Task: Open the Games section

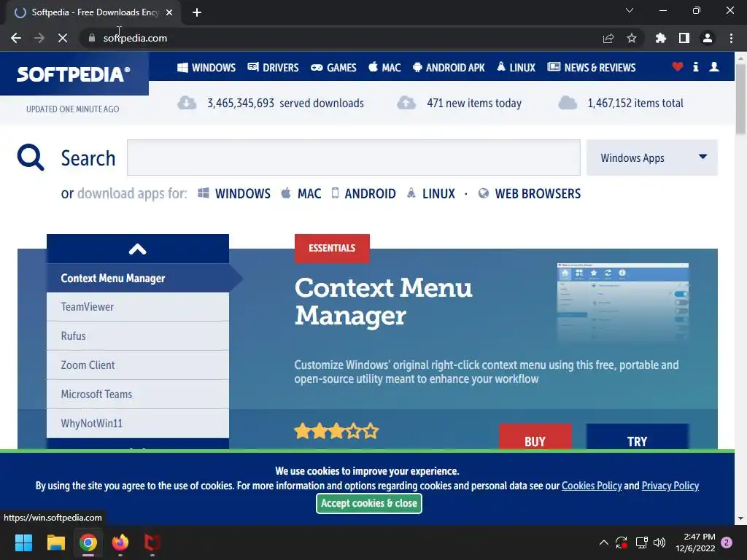Action: (333, 68)
